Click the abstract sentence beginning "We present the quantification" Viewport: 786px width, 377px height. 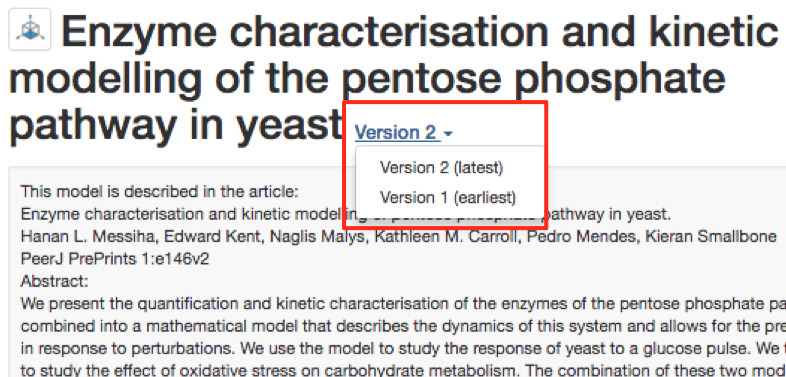(403, 304)
